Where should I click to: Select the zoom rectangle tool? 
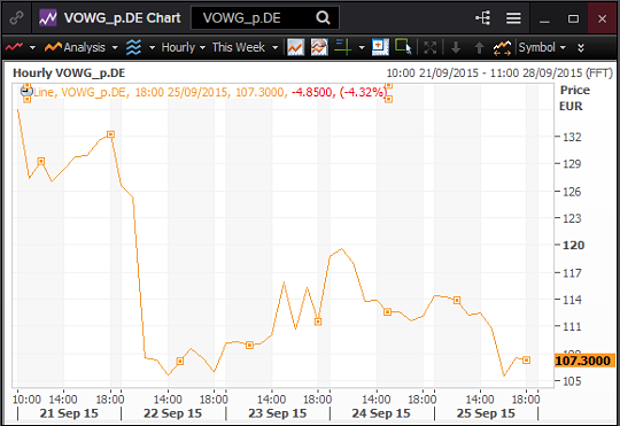403,47
